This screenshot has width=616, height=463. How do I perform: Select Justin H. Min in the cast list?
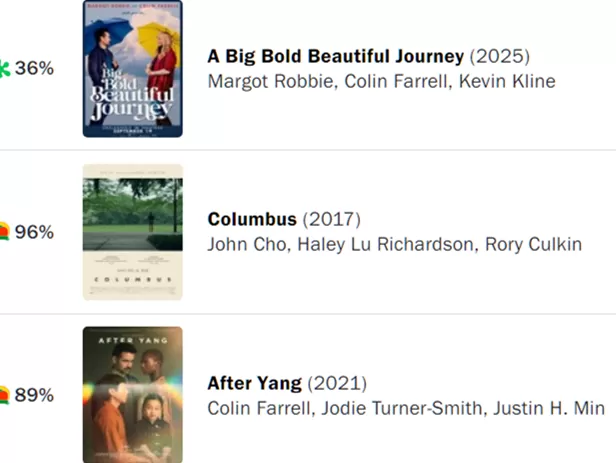(x=540, y=409)
